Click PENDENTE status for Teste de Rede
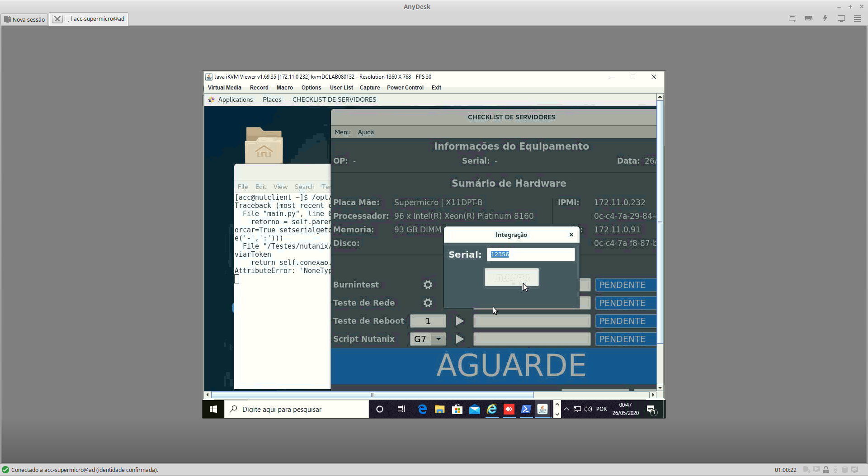The image size is (868, 476). [626, 303]
